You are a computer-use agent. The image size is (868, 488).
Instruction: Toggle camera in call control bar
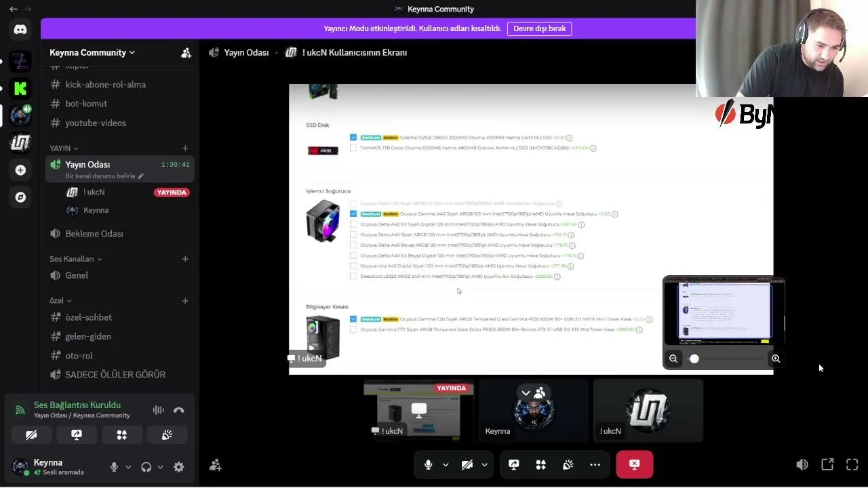coord(467,465)
